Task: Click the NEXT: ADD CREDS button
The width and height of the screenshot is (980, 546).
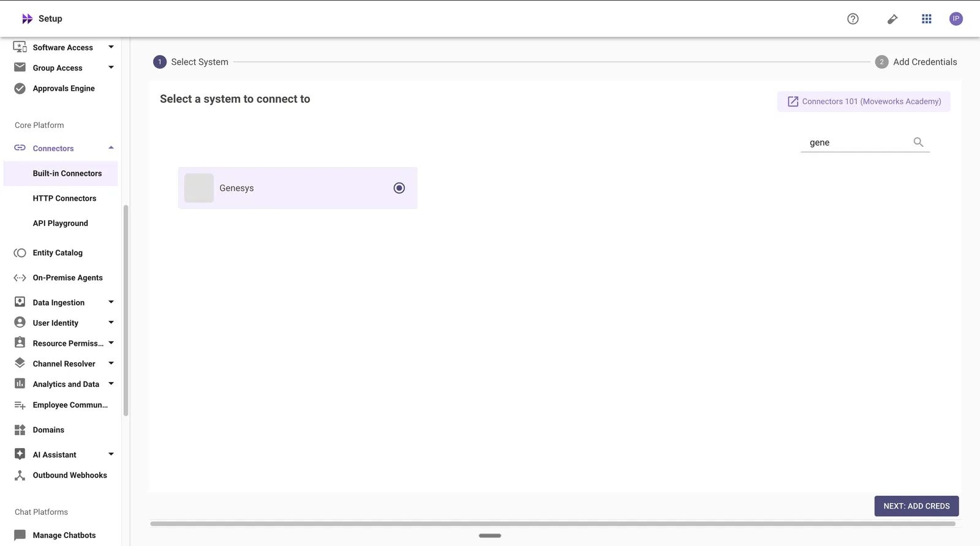Action: tap(916, 506)
